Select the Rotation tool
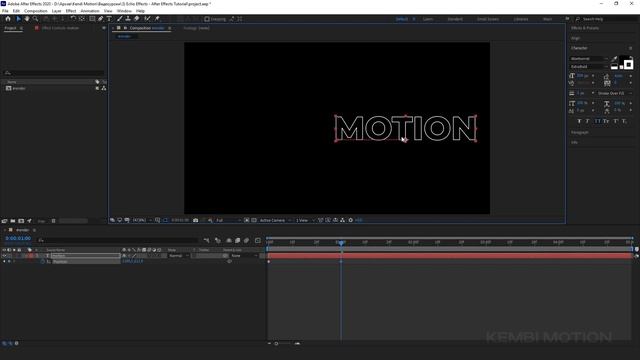The height and width of the screenshot is (360, 640). pos(73,19)
